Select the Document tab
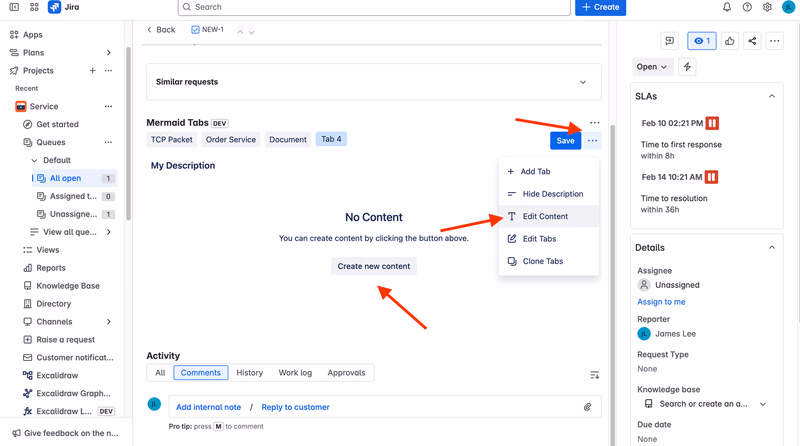Image resolution: width=800 pixels, height=446 pixels. coord(288,139)
